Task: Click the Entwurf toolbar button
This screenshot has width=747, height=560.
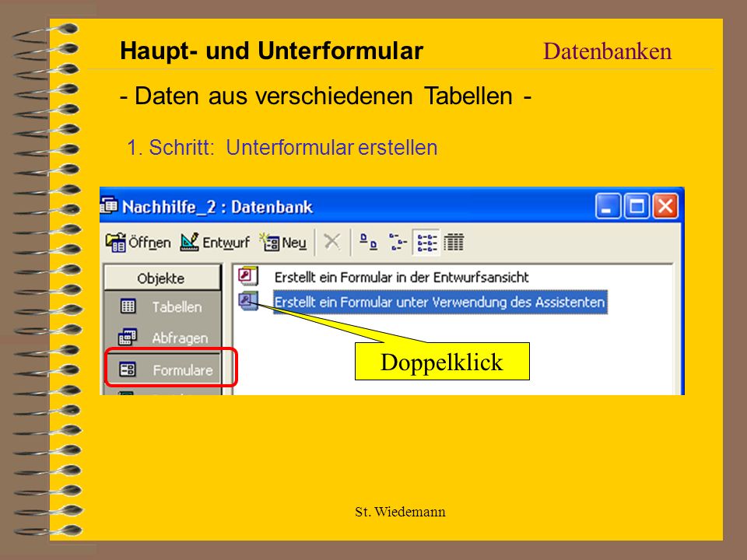Action: click(215, 243)
